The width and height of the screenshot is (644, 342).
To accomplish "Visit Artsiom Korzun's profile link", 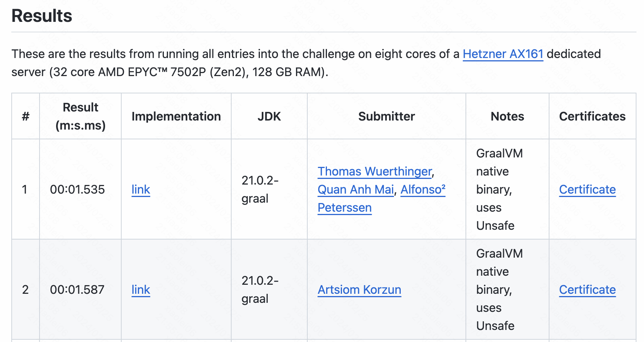I will point(359,290).
